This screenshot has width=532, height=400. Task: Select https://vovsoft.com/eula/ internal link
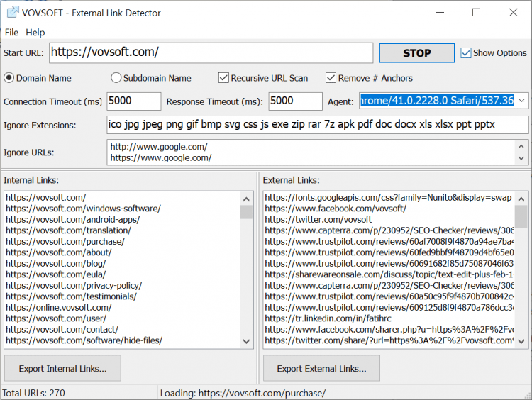coord(56,274)
